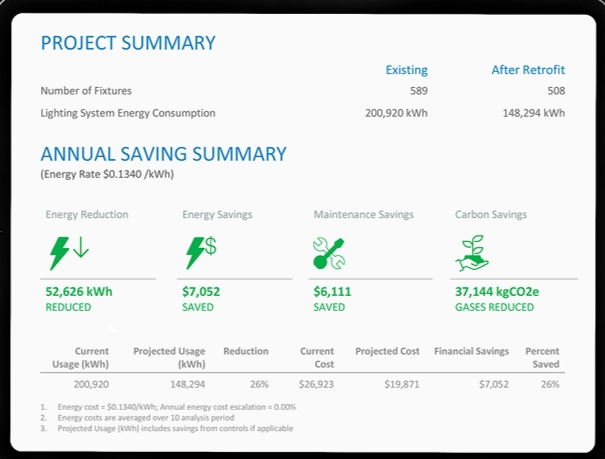Click the Existing column header
The image size is (605, 459).
point(407,70)
